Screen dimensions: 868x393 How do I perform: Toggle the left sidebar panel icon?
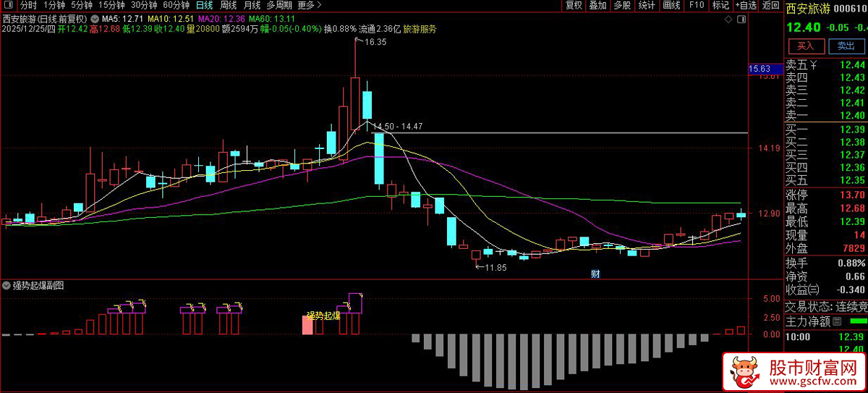[x=8, y=5]
